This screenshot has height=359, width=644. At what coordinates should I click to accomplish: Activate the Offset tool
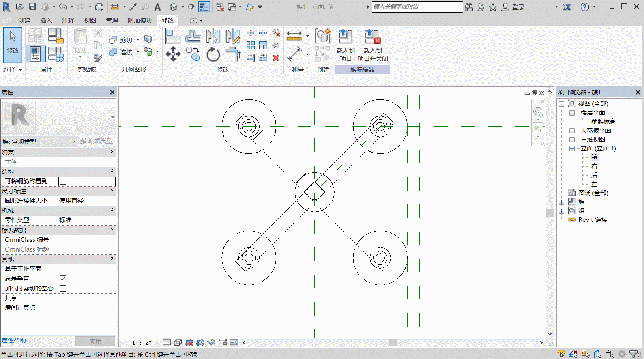193,37
